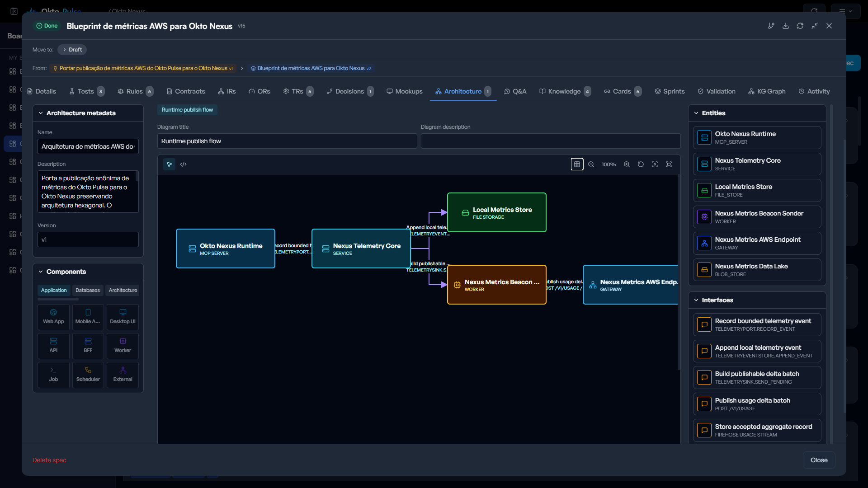The width and height of the screenshot is (868, 488).
Task: Add a Scheduler component
Action: (x=88, y=375)
